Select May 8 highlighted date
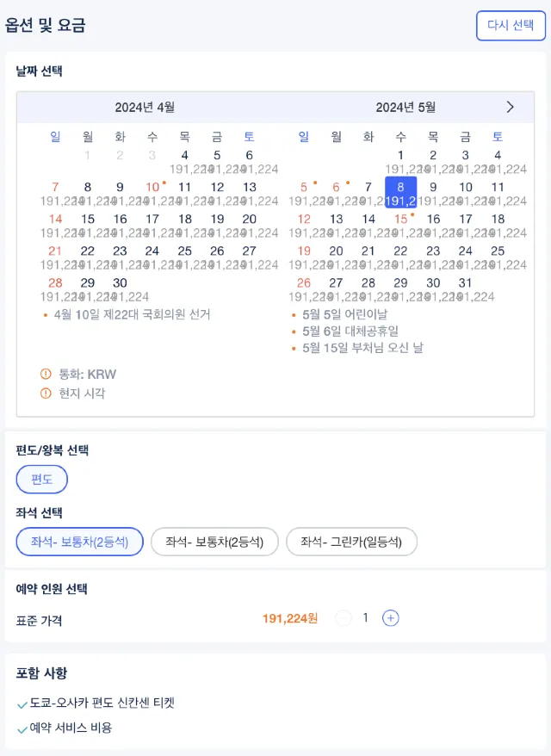Screen dimensions: 551x756 [400, 192]
